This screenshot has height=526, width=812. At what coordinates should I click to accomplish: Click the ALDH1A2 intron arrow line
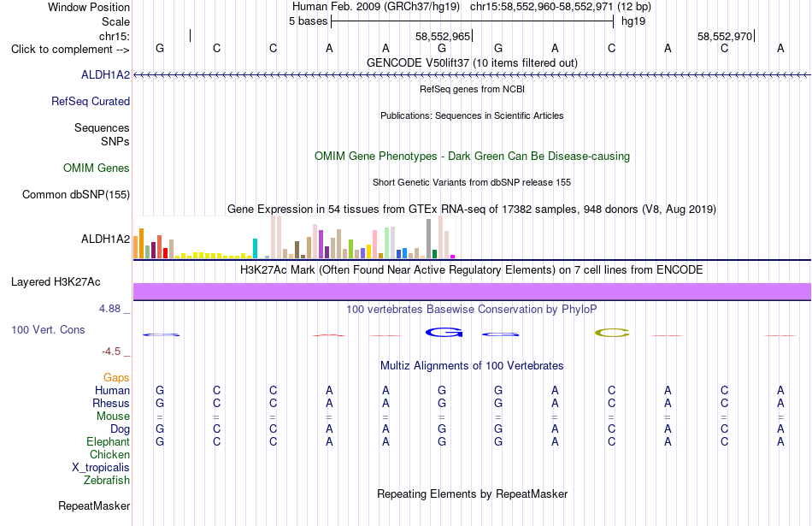click(472, 75)
